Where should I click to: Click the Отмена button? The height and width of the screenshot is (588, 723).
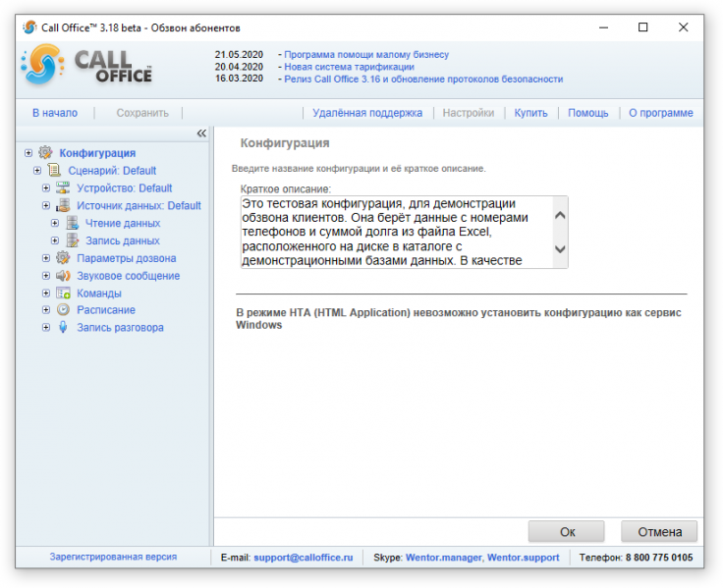coord(659,532)
